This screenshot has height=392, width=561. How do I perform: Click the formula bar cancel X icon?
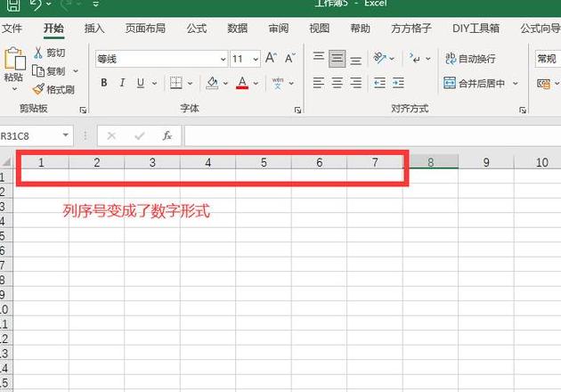pyautogui.click(x=111, y=136)
